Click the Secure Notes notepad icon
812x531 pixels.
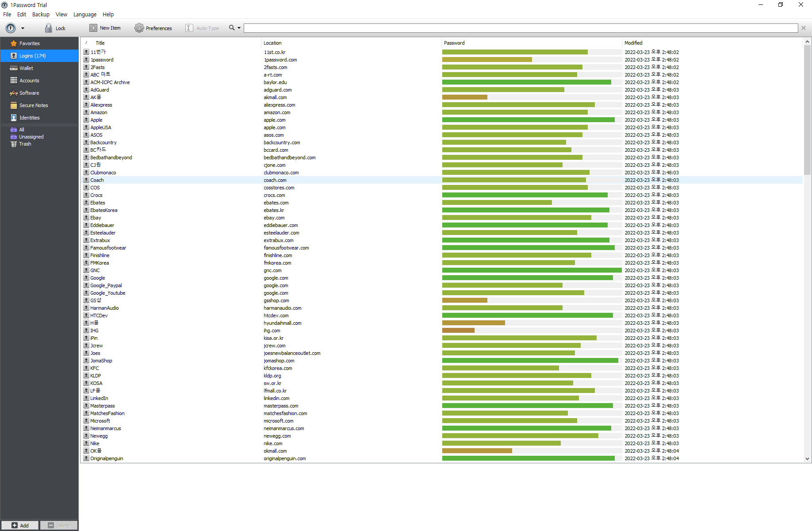point(14,105)
